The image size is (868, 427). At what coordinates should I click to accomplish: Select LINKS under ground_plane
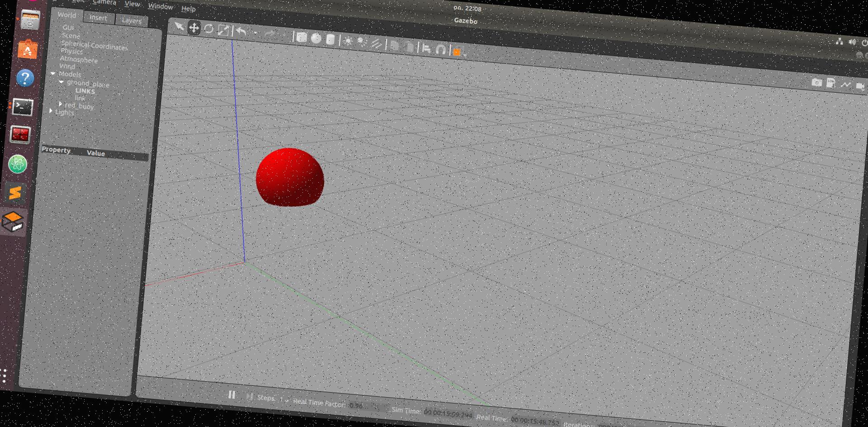(x=85, y=91)
